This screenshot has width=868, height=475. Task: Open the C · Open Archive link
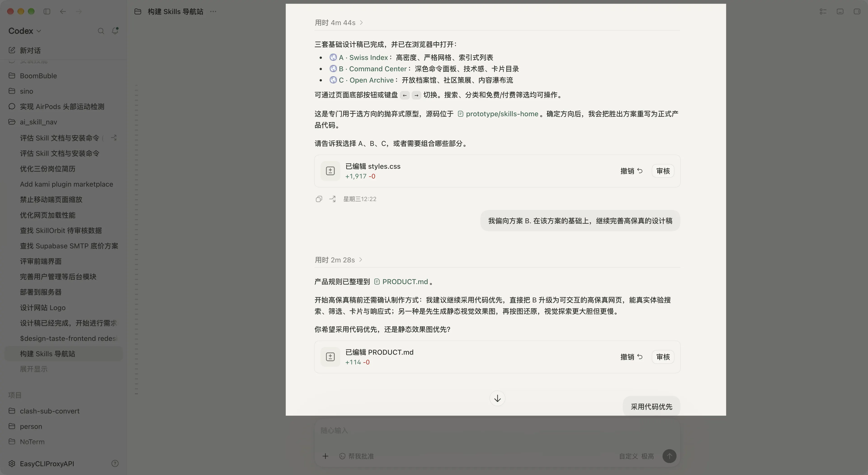[362, 80]
